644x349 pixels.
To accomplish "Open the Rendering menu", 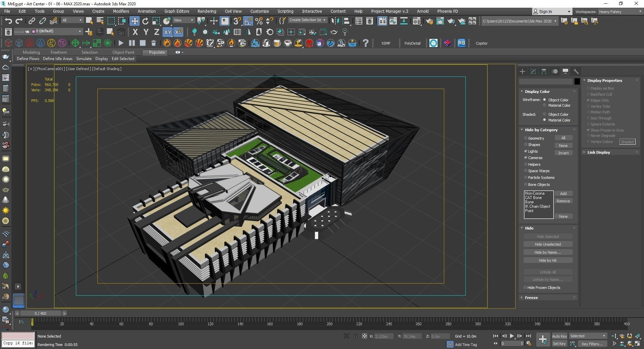I will tap(206, 11).
